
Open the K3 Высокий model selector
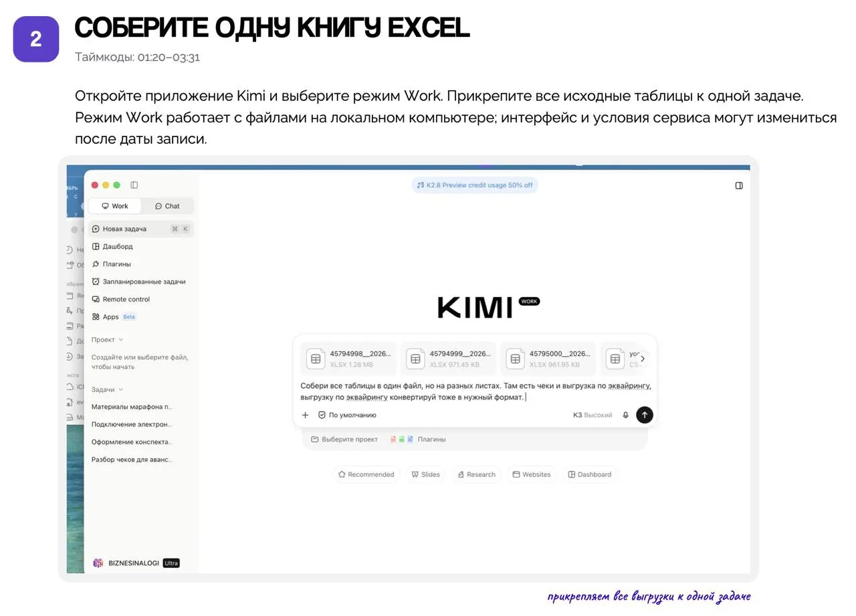593,415
